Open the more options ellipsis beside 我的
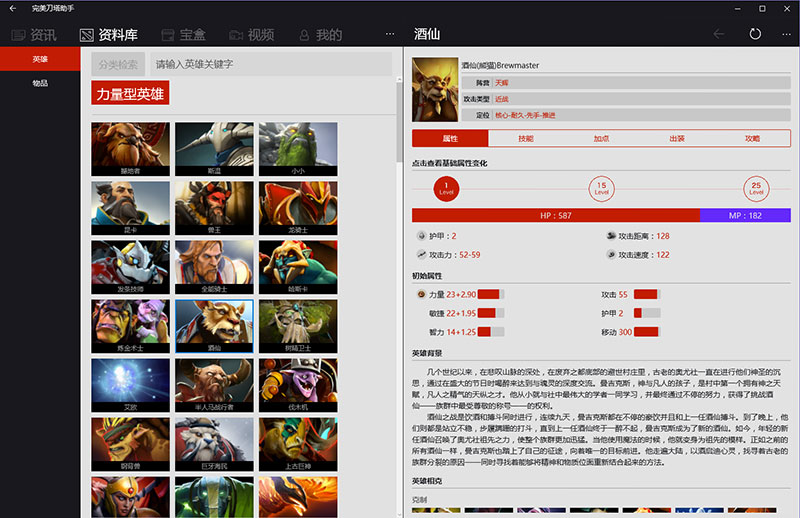800x518 pixels. coord(390,34)
